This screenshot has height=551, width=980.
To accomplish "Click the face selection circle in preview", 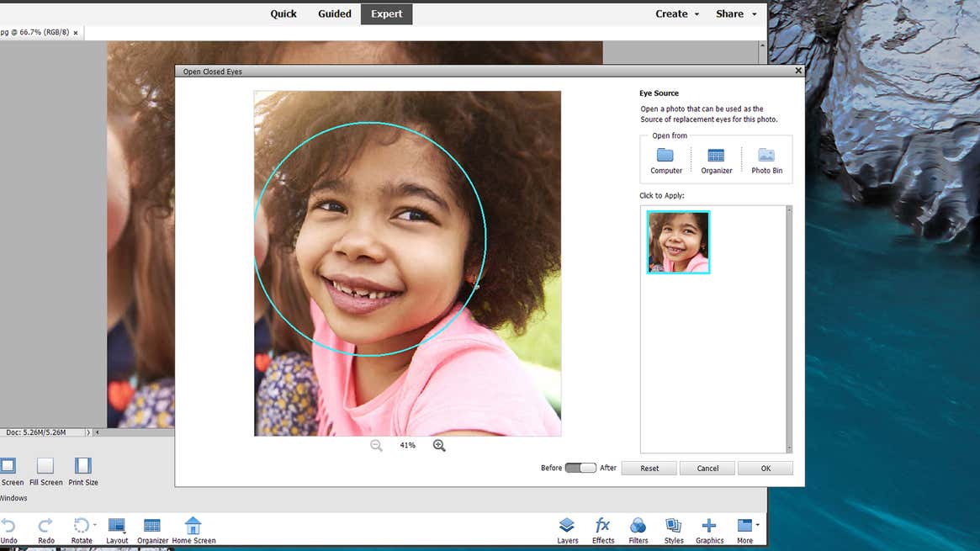I will point(371,239).
